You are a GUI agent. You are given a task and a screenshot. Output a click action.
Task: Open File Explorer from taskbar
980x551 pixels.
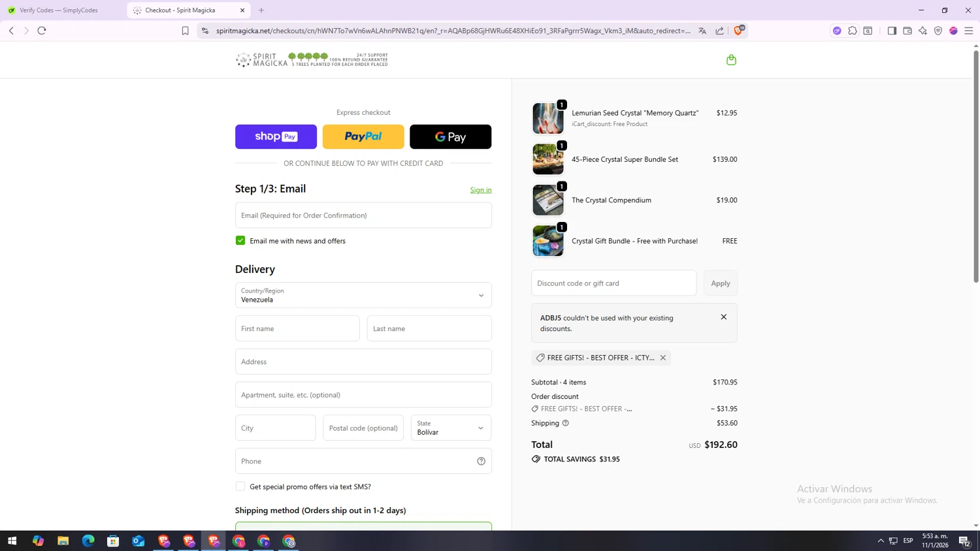coord(63,541)
